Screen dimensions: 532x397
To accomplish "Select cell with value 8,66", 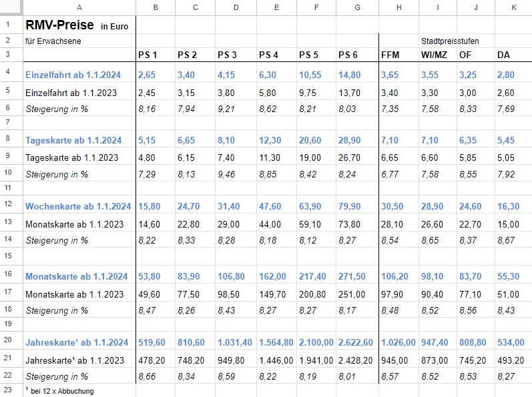I will [x=156, y=376].
